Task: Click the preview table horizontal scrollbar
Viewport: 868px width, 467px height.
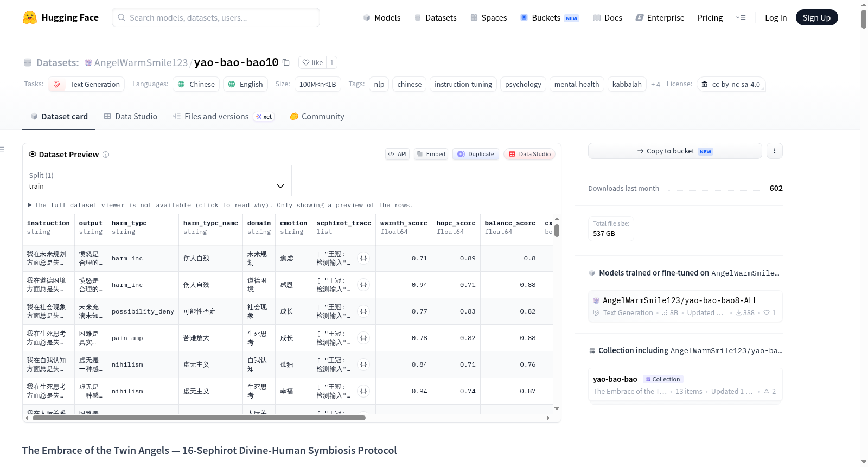Action: 199,418
